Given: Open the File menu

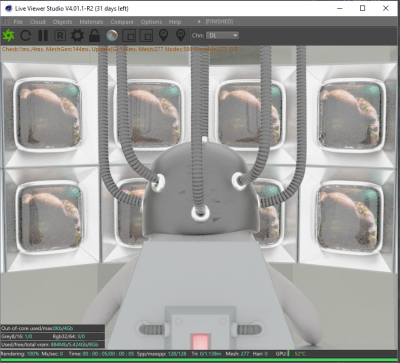Looking at the screenshot, I should pos(18,22).
